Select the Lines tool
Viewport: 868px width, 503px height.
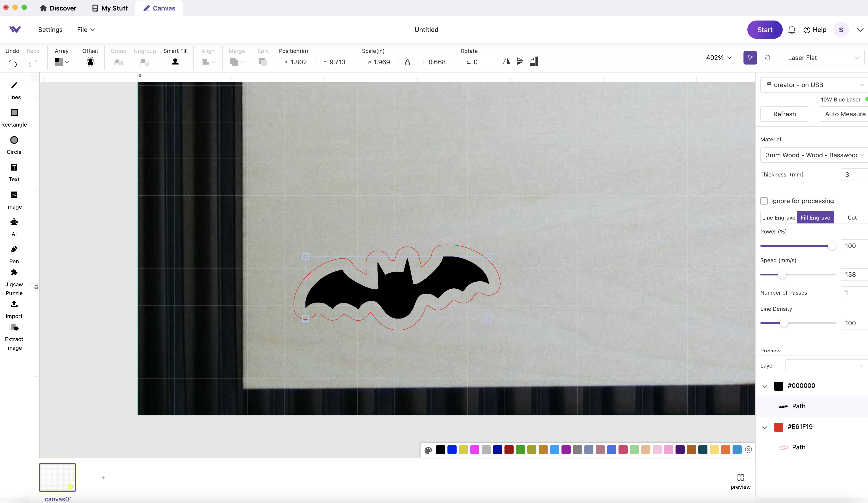(14, 91)
